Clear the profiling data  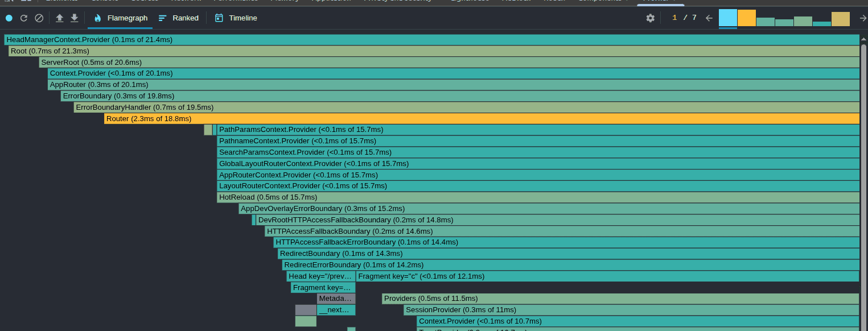tap(39, 18)
